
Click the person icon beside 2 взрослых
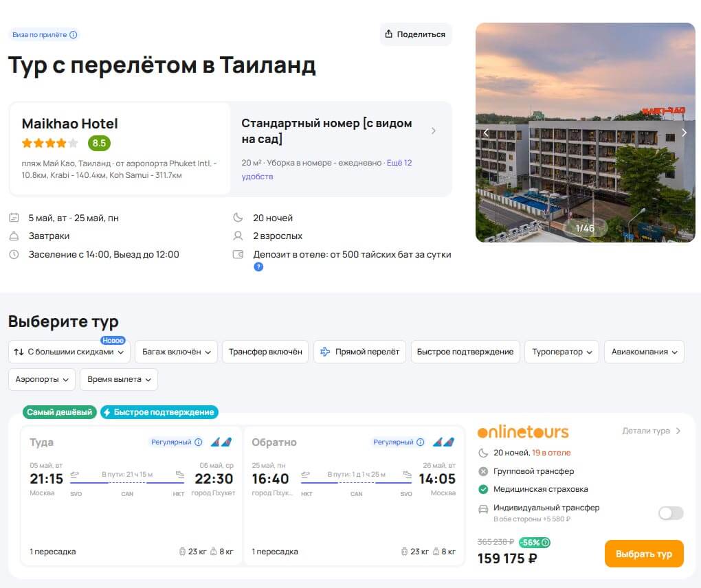click(238, 236)
